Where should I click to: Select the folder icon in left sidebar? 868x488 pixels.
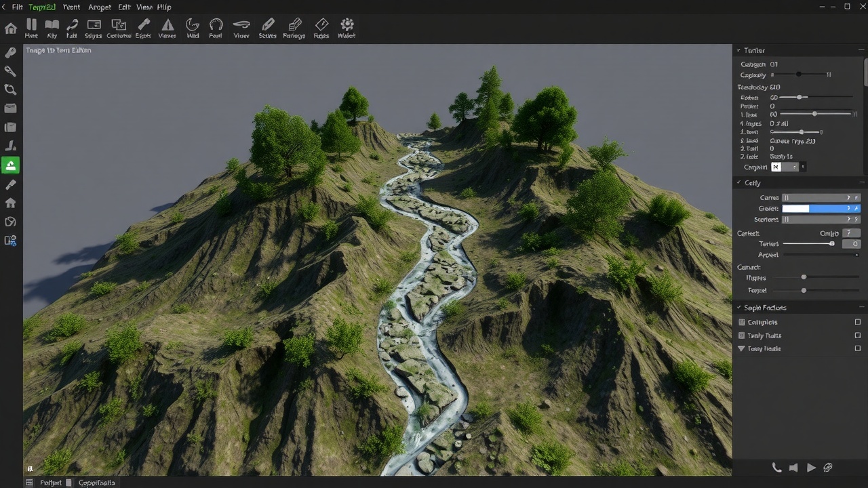(10, 108)
